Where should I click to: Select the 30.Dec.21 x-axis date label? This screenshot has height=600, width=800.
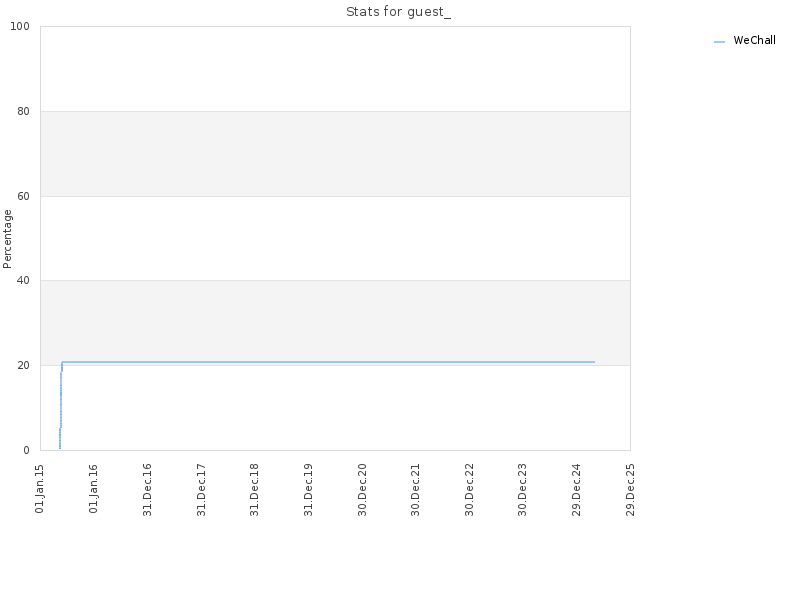(415, 490)
